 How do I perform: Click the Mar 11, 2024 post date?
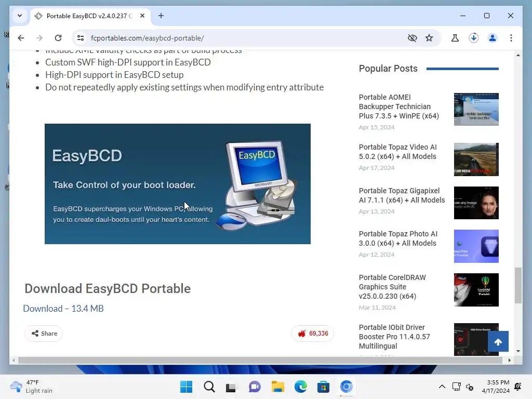(x=377, y=308)
